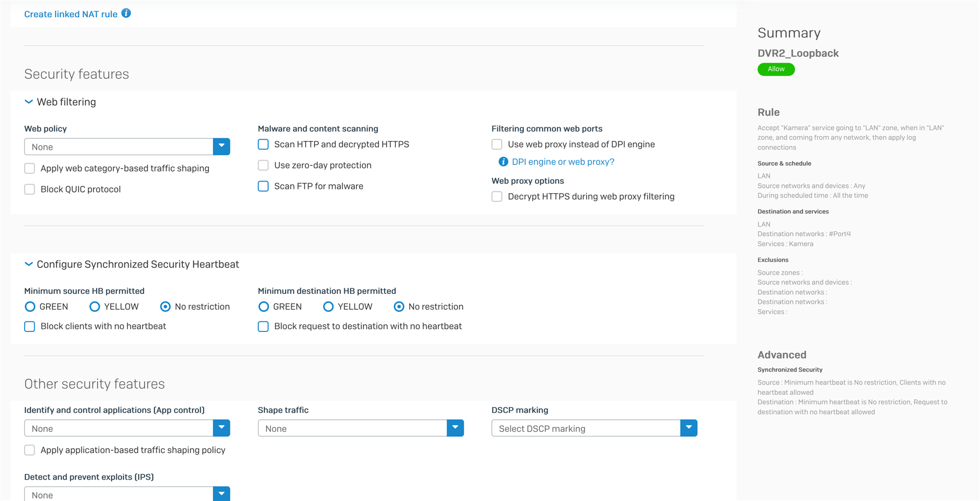Click the Security features heading

pyautogui.click(x=76, y=74)
